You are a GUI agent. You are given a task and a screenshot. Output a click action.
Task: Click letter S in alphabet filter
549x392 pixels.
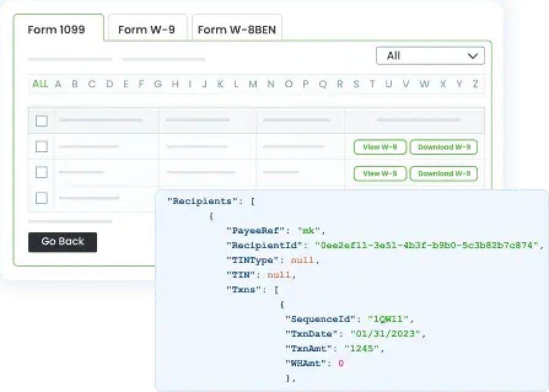coord(356,84)
